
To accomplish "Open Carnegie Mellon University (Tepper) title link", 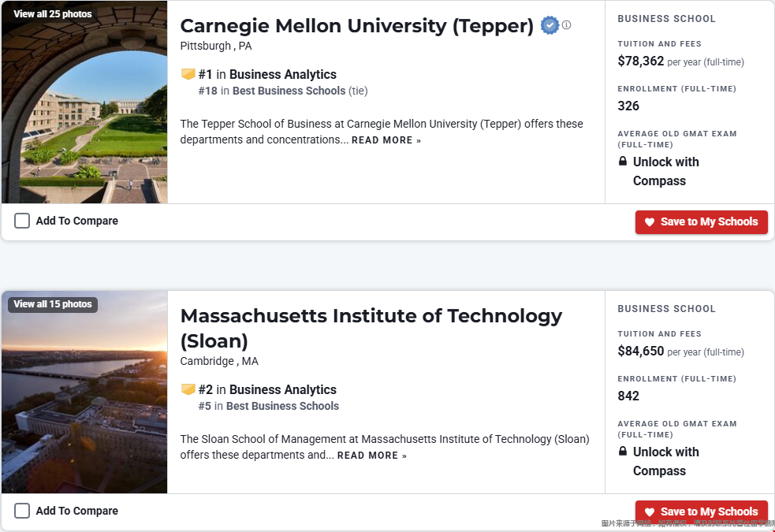I will tap(356, 26).
